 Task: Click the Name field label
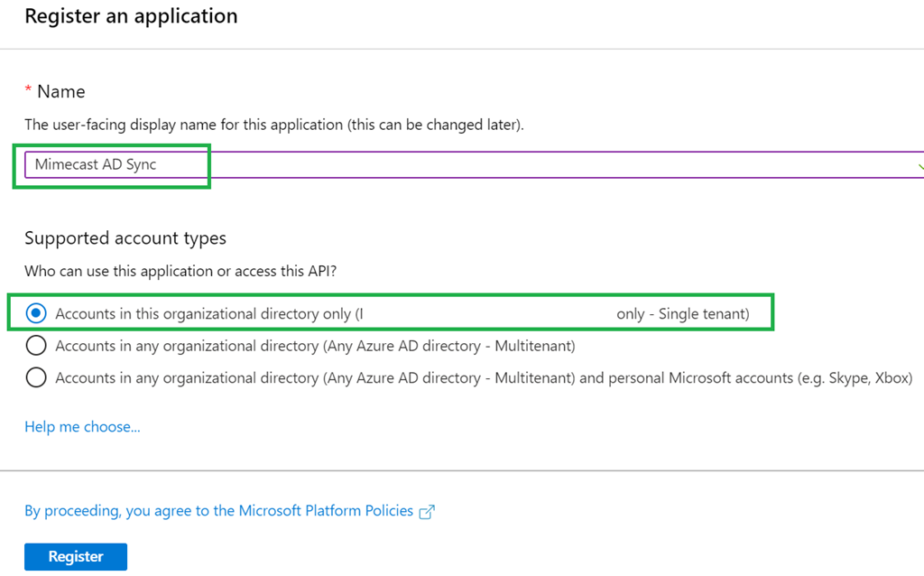tap(61, 92)
